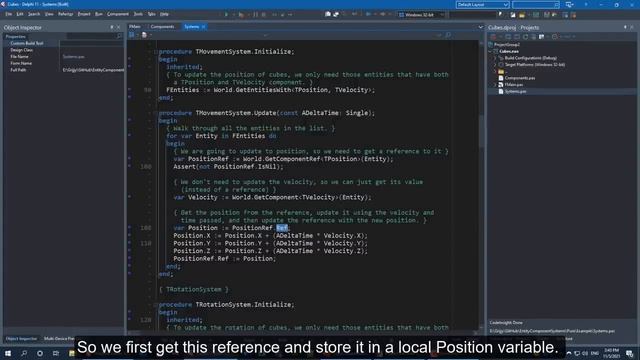Select the bottom Object Inspector tab
640x360 pixels.
21,338
